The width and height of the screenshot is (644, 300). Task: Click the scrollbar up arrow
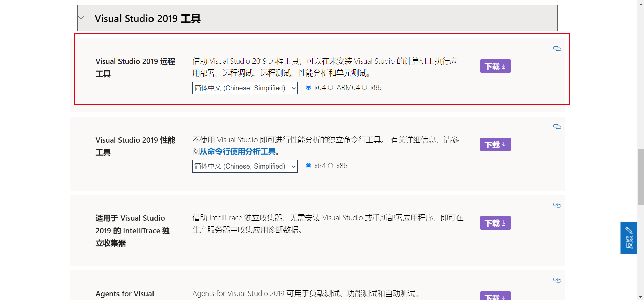point(641,3)
